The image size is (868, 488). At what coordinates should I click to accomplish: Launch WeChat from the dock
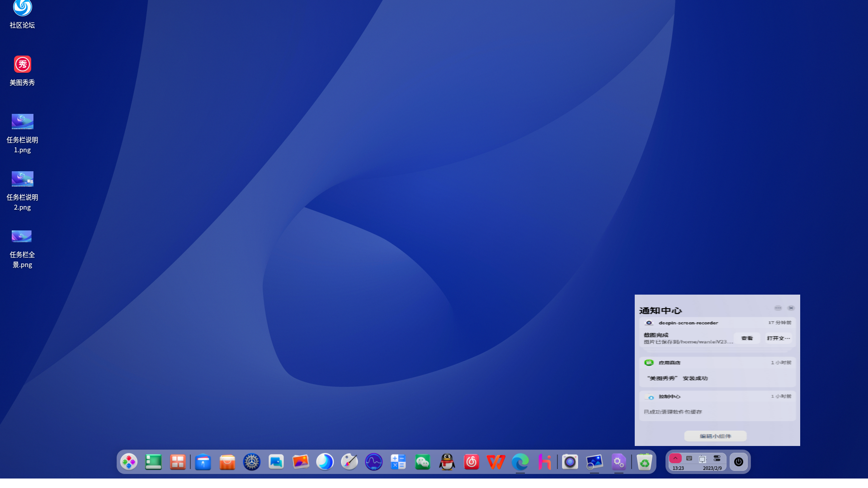[423, 462]
